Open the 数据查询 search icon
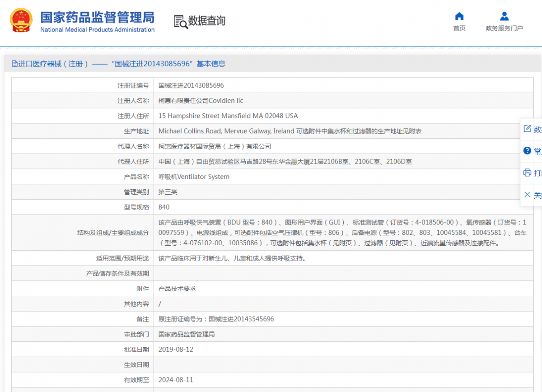The height and width of the screenshot is (392, 542). tap(181, 21)
